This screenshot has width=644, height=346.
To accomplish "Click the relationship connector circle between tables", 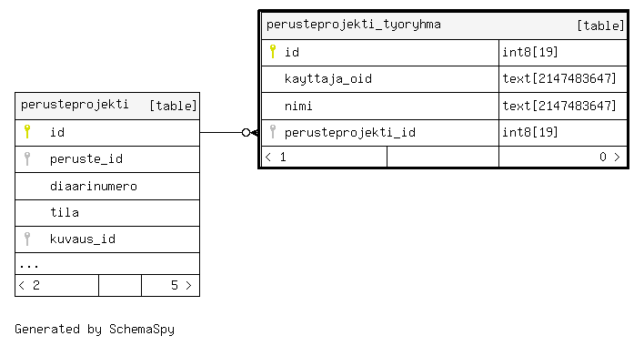I will click(246, 132).
